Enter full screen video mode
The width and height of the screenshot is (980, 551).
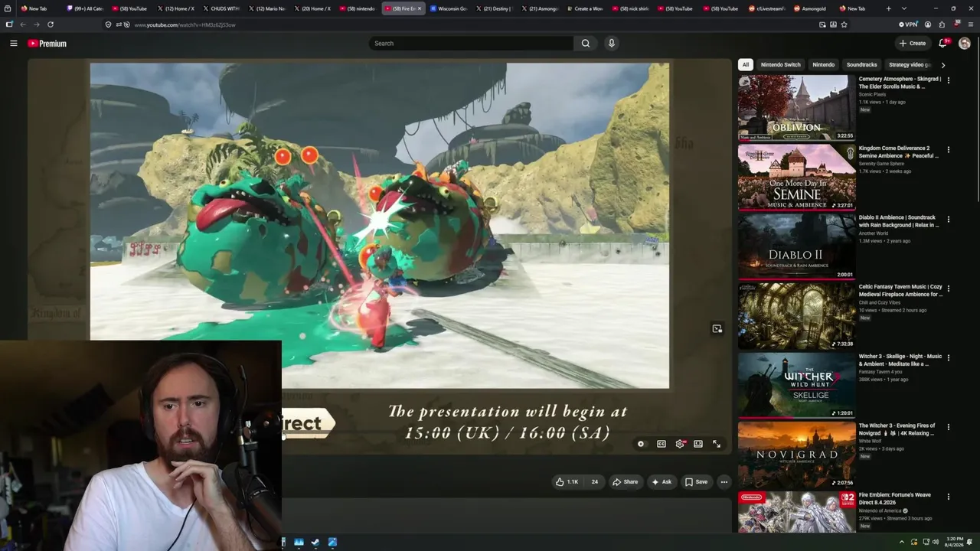[x=717, y=444]
